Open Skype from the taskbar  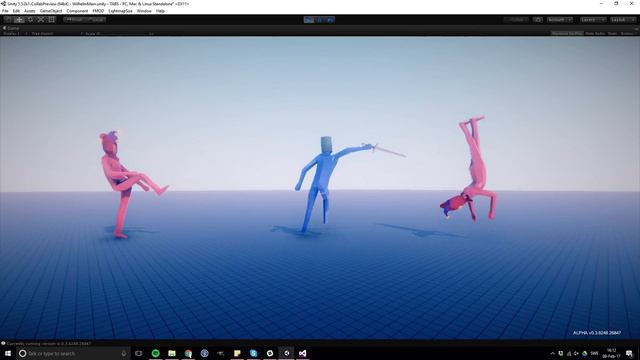click(x=253, y=353)
